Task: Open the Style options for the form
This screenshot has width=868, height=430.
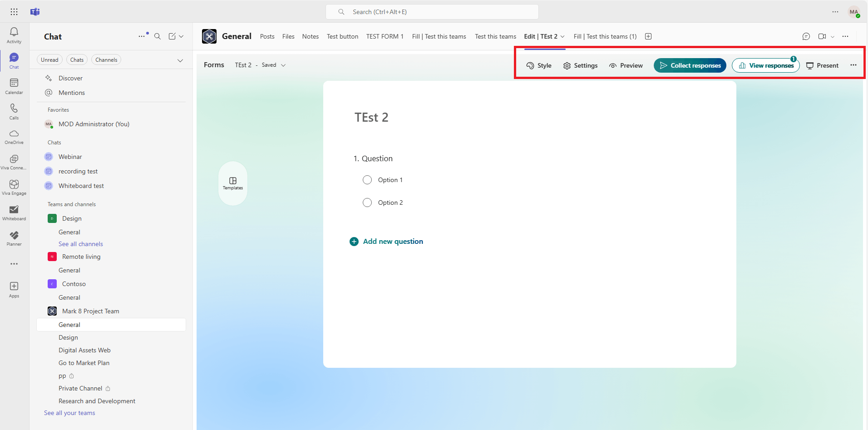Action: point(539,65)
